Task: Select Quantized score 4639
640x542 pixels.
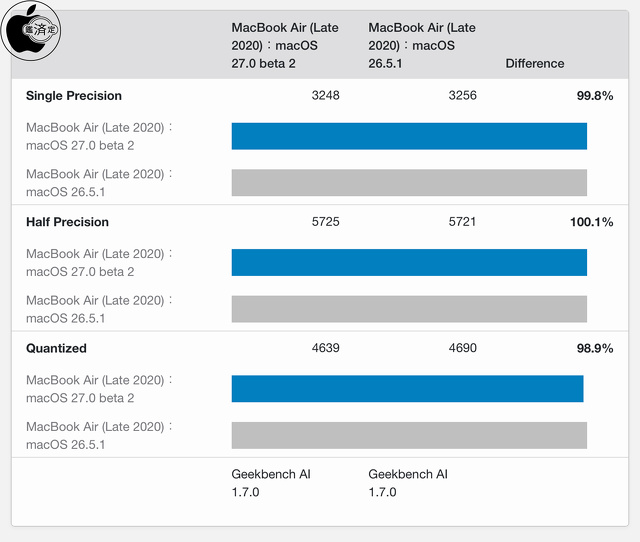Action: point(325,348)
